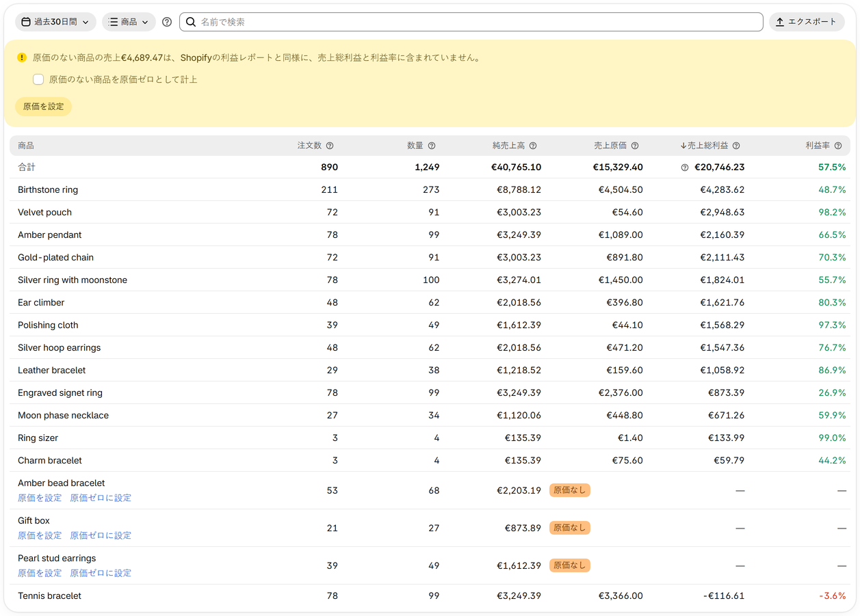Viewport: 860px width, 616px height.
Task: Click the Amber pendant product name
Action: pos(49,235)
